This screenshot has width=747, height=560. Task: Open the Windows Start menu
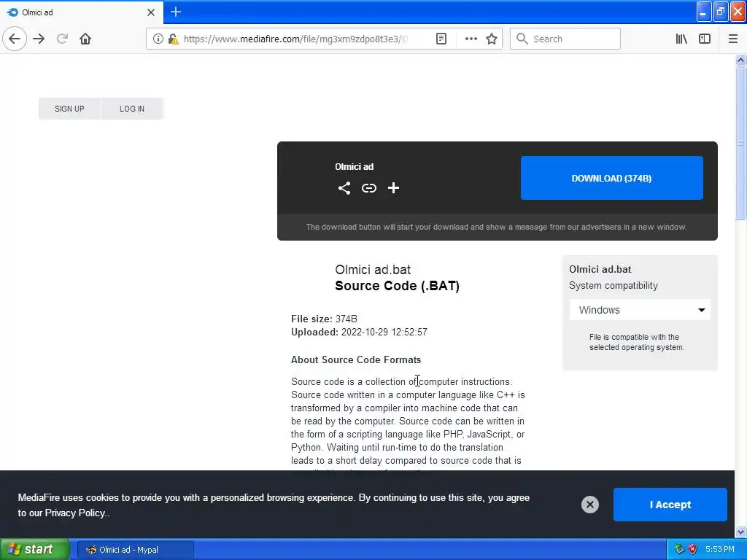(x=35, y=549)
